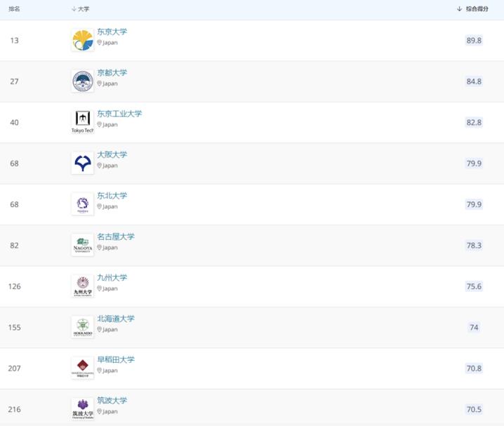The height and width of the screenshot is (426, 504).
Task: Click the rank number 40
Action: (15, 122)
